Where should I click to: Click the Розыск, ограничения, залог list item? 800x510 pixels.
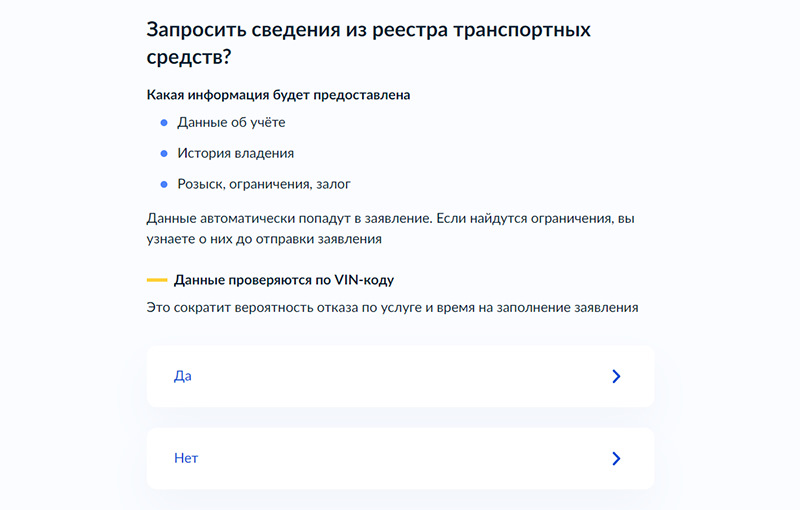tap(264, 185)
